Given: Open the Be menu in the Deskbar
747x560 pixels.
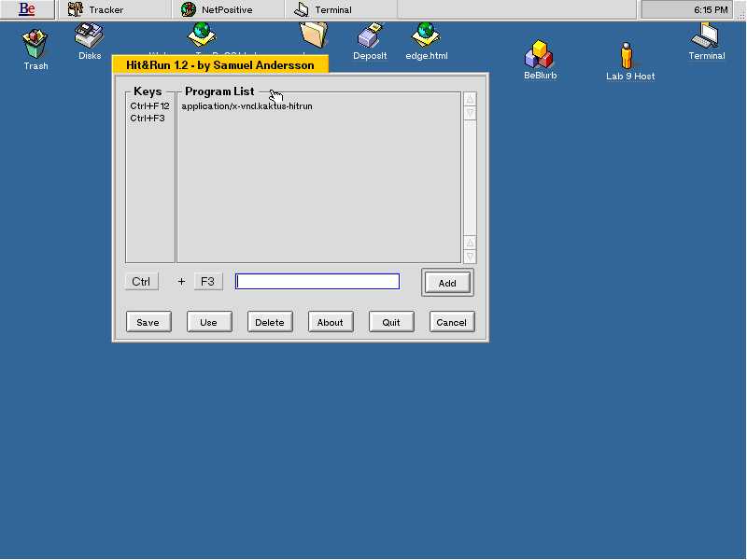Looking at the screenshot, I should [x=27, y=9].
